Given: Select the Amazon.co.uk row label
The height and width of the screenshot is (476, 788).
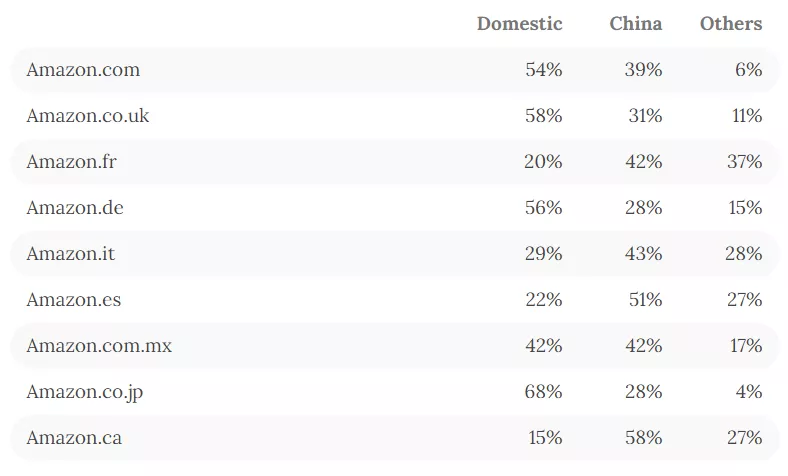Looking at the screenshot, I should click(88, 116).
